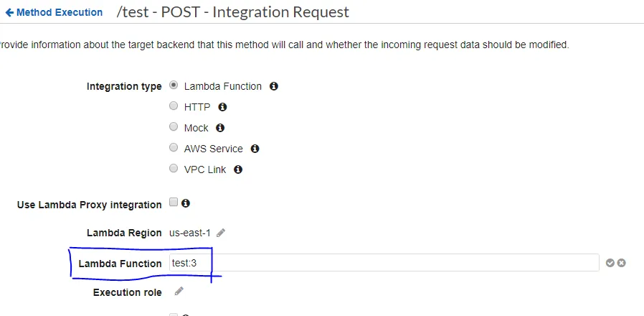Image resolution: width=644 pixels, height=316 pixels.
Task: Click the info icon beside HTTP
Action: (x=222, y=107)
